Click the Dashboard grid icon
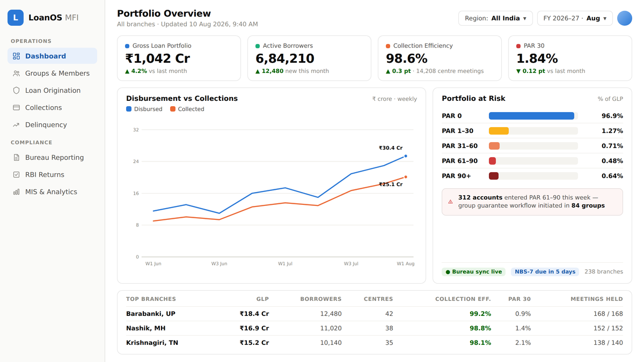The height and width of the screenshot is (362, 644). (16, 56)
